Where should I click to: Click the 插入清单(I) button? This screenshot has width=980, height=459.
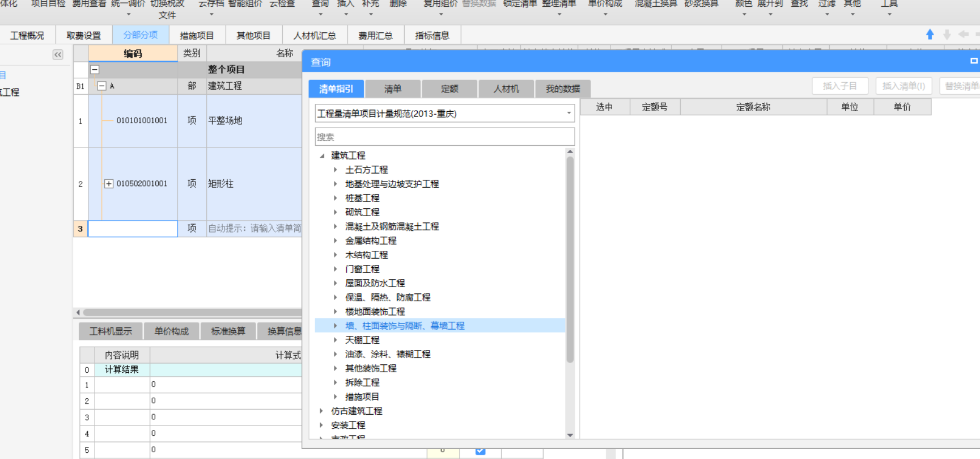click(x=903, y=86)
